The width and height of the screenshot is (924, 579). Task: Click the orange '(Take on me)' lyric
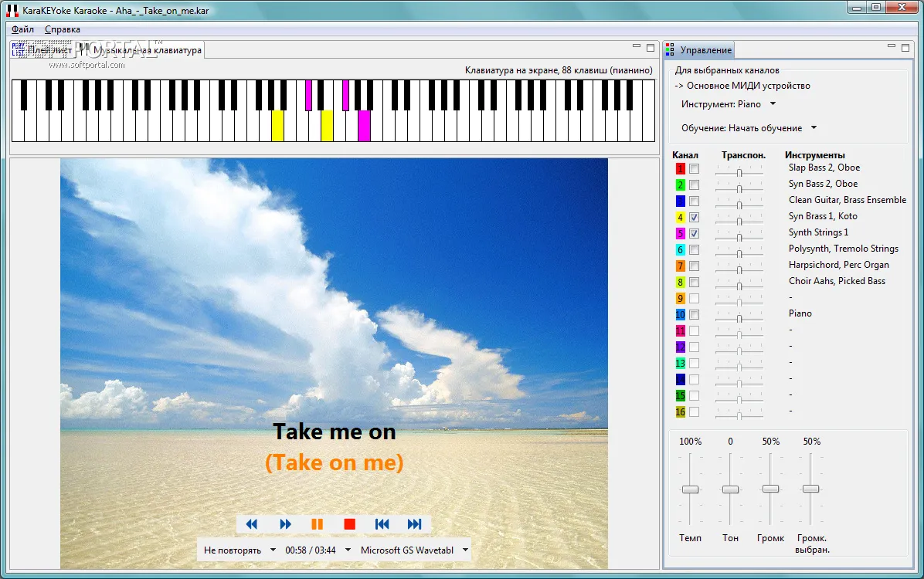[x=334, y=463]
